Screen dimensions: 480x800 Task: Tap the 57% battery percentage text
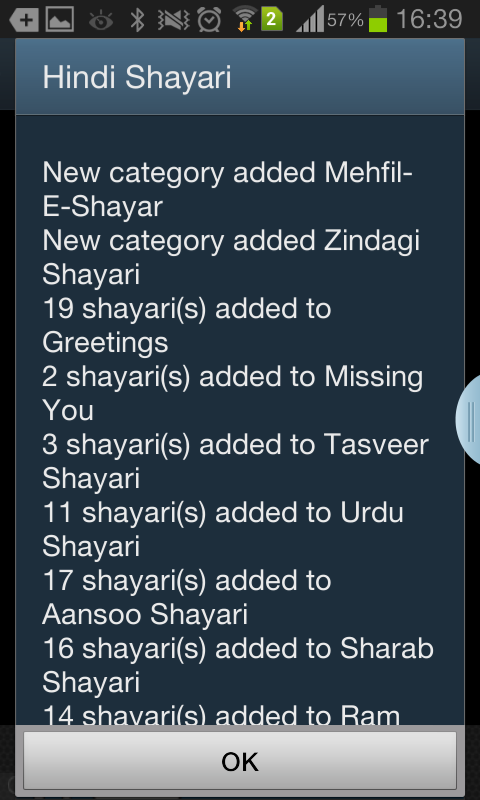[345, 20]
